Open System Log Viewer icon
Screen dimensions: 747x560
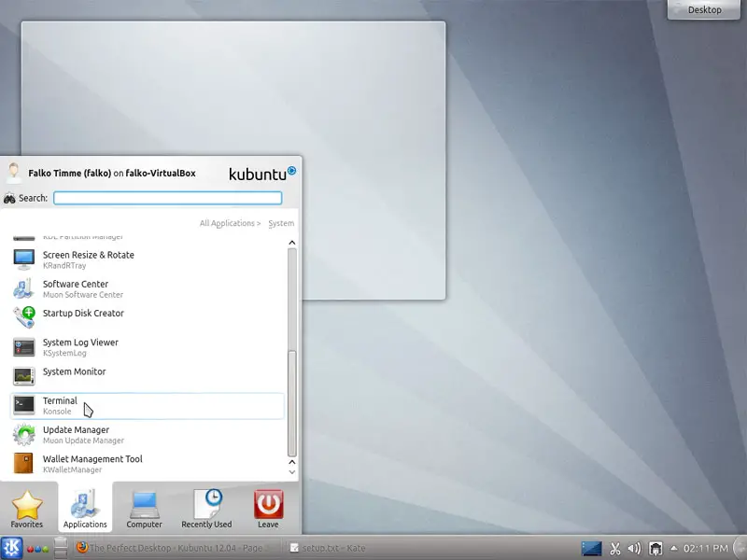pos(23,347)
